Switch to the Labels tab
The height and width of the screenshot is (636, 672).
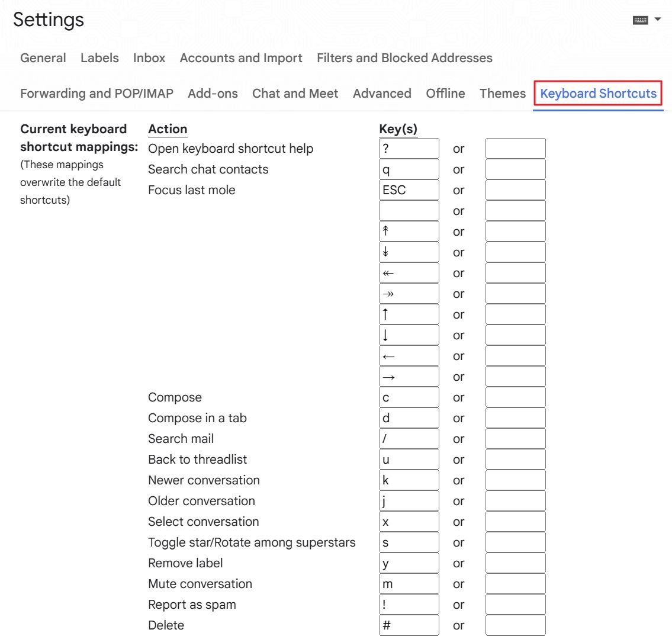pyautogui.click(x=99, y=58)
